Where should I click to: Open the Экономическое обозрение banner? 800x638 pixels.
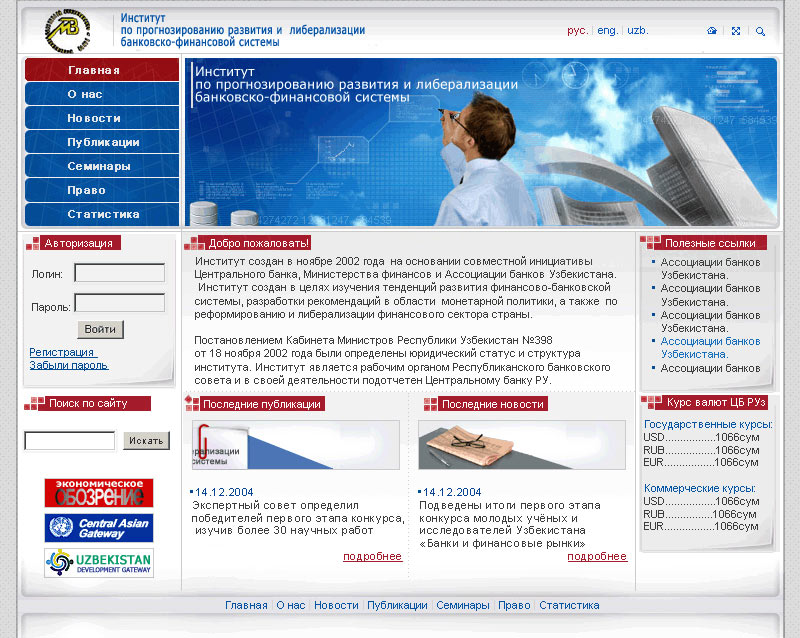click(99, 493)
